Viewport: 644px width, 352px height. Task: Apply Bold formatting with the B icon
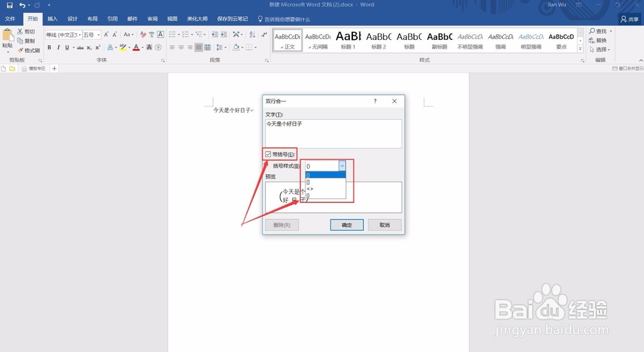50,47
